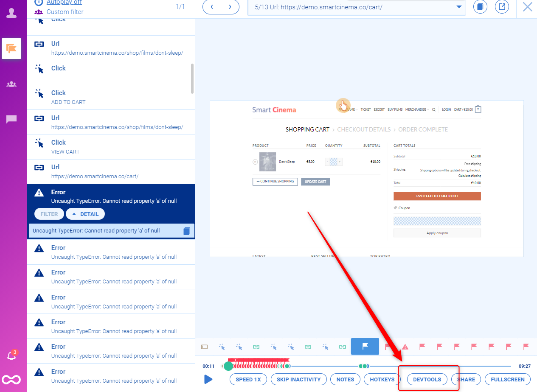Increase Don't Sleep quantity with plus
The width and height of the screenshot is (537, 392).
pyautogui.click(x=340, y=162)
